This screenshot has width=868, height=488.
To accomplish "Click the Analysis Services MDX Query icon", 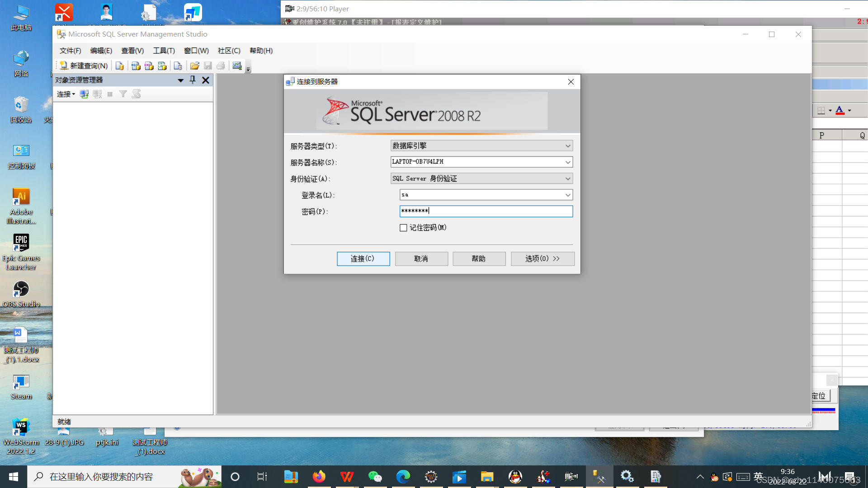I will (136, 66).
